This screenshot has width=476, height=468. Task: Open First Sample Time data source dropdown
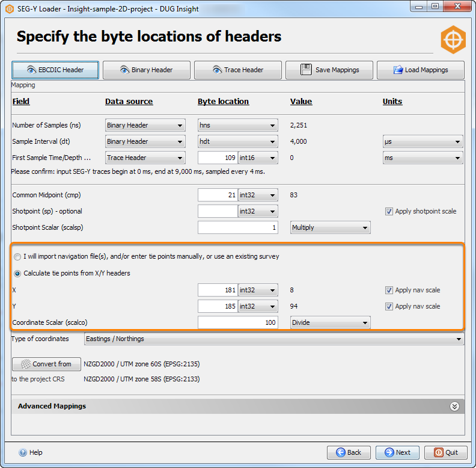click(145, 158)
